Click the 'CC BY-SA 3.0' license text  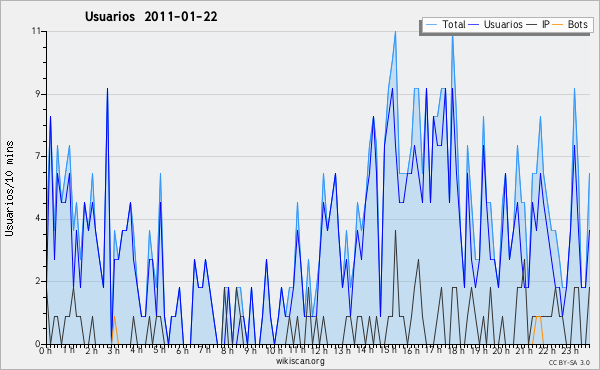[569, 363]
